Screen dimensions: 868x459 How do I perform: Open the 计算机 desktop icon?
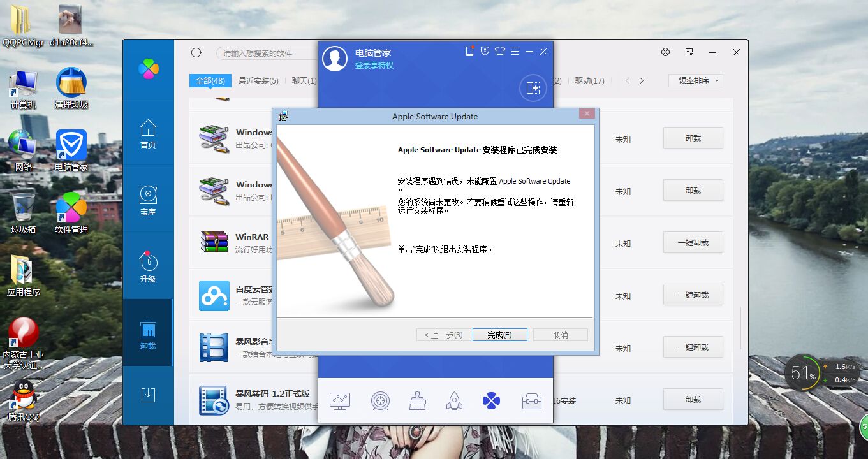coord(24,89)
